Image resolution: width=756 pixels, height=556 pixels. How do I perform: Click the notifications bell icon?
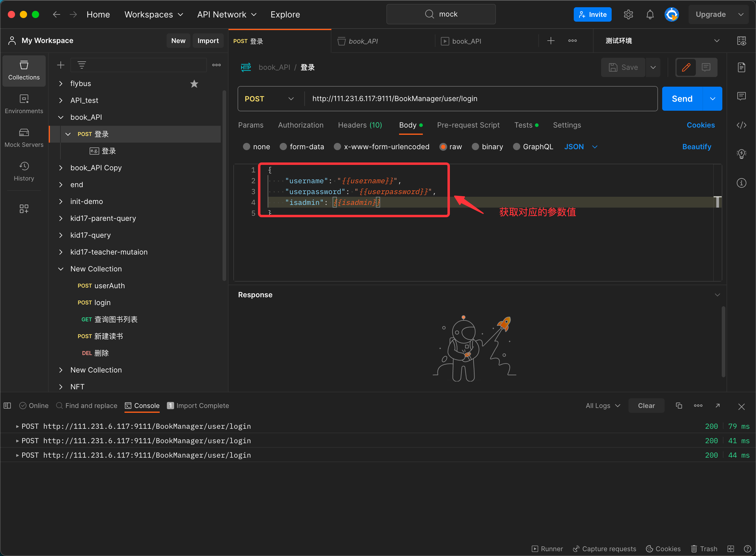click(x=650, y=14)
